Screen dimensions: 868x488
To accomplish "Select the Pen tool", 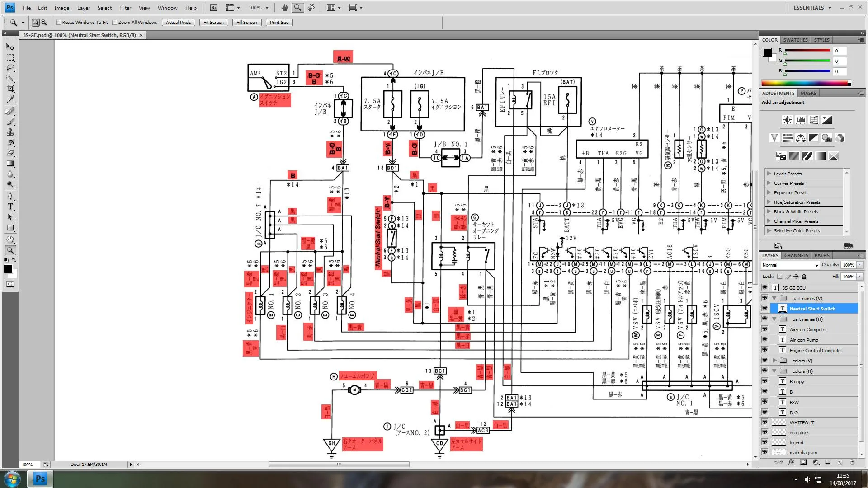I will click(10, 196).
